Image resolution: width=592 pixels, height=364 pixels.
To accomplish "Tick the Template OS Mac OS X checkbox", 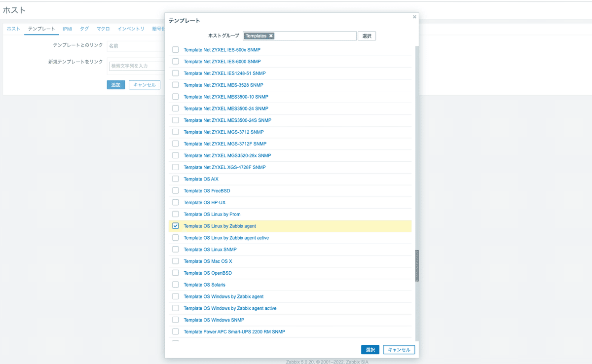I will [175, 261].
